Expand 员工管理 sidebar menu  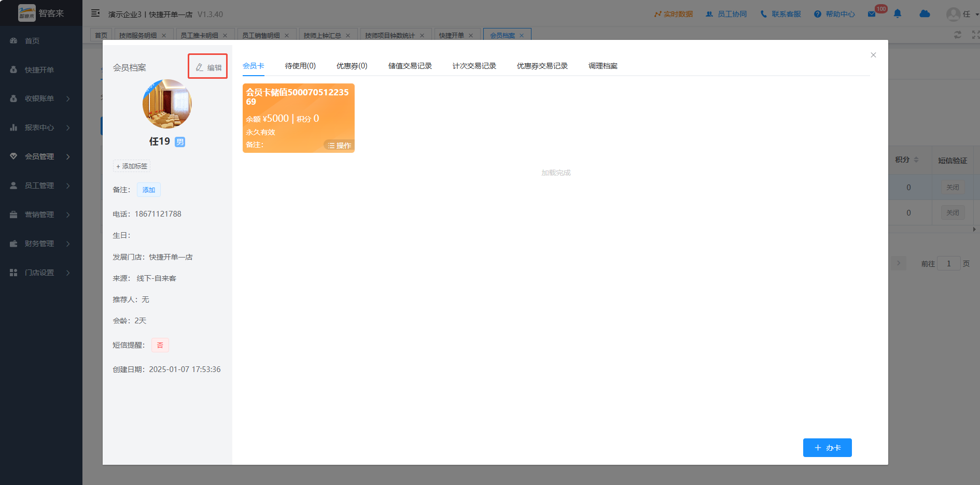pyautogui.click(x=41, y=186)
